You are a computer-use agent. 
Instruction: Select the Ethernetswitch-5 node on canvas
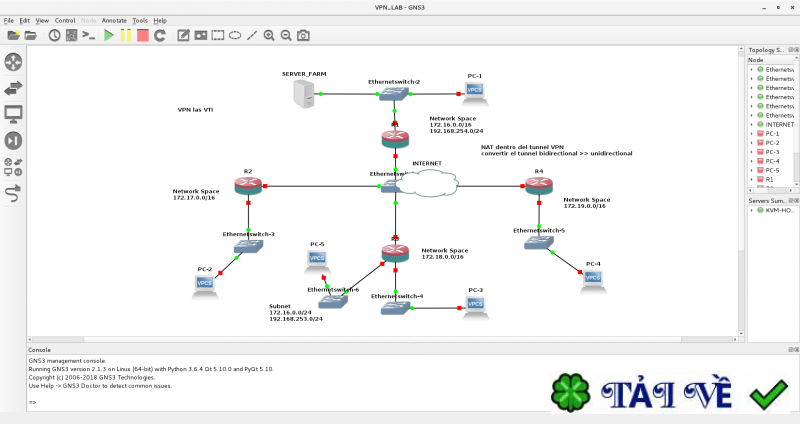[x=539, y=242]
